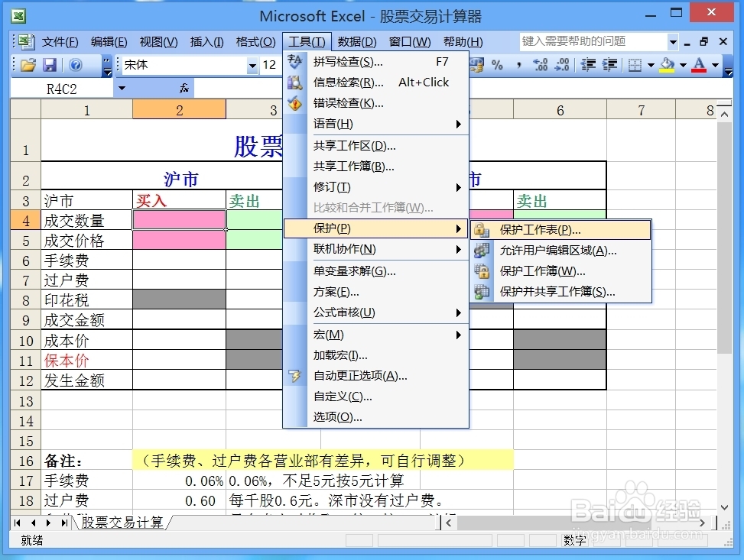This screenshot has height=560, width=744.
Task: Choose 保护并共享工作簿(S)...
Action: click(x=560, y=292)
